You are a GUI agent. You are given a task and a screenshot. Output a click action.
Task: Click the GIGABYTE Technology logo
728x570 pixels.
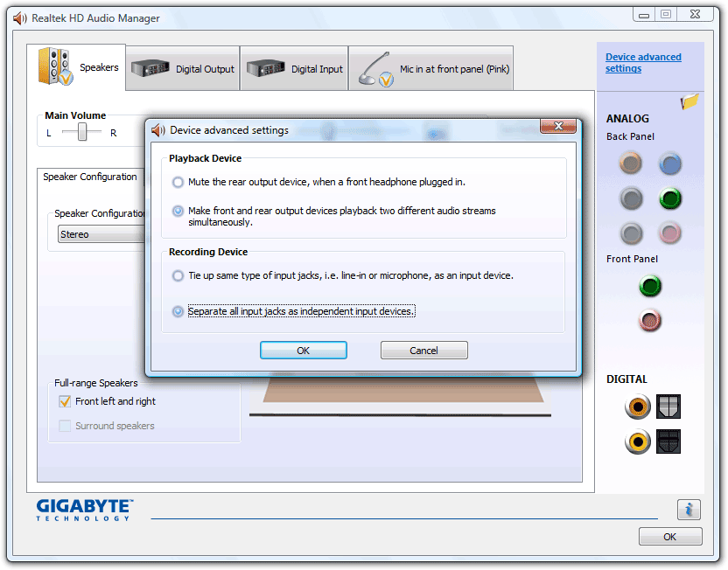pyautogui.click(x=85, y=510)
